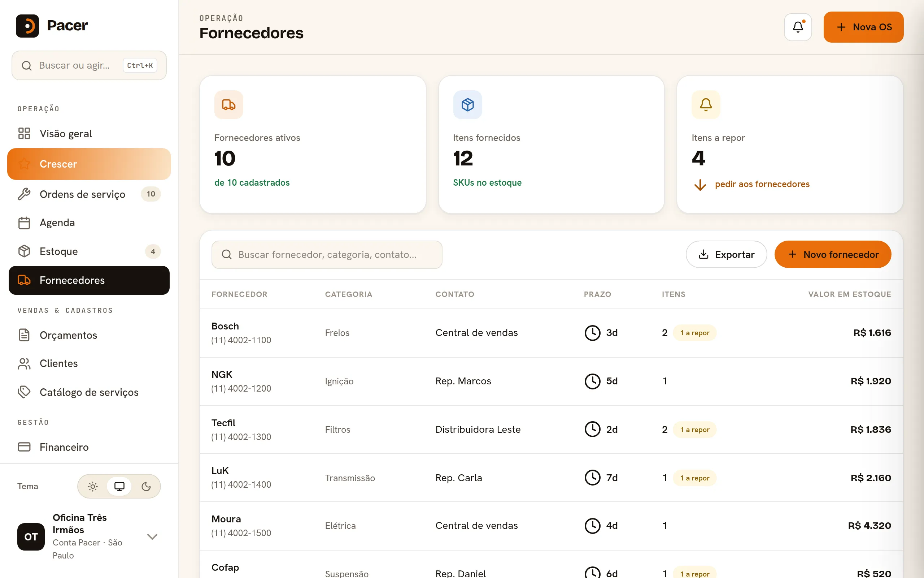The height and width of the screenshot is (578, 924).
Task: Click the down arrow beside pedir aos fornecedores
Action: (x=700, y=185)
